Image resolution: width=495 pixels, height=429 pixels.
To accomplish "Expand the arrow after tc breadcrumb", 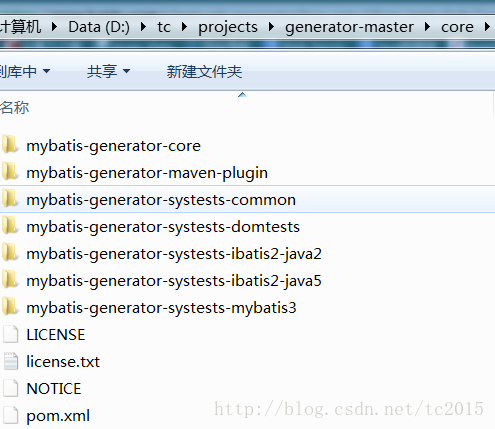I will click(184, 27).
